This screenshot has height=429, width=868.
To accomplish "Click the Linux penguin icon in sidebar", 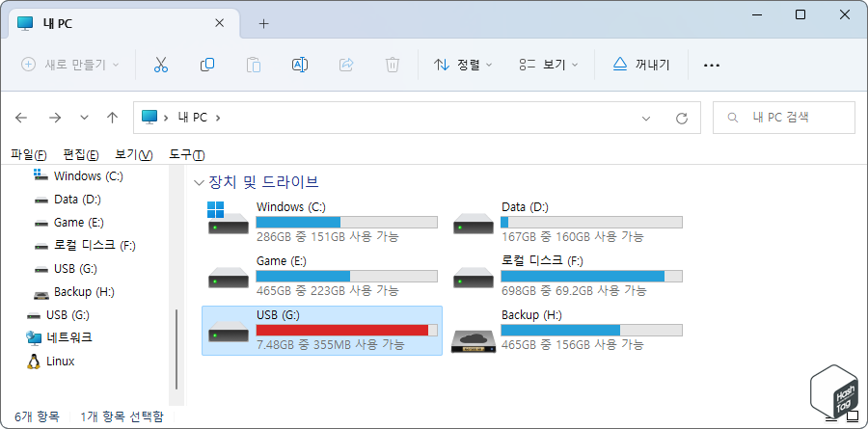I will tap(34, 362).
